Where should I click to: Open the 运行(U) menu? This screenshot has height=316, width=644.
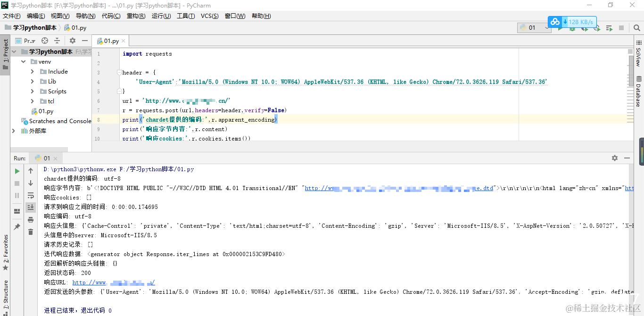161,16
